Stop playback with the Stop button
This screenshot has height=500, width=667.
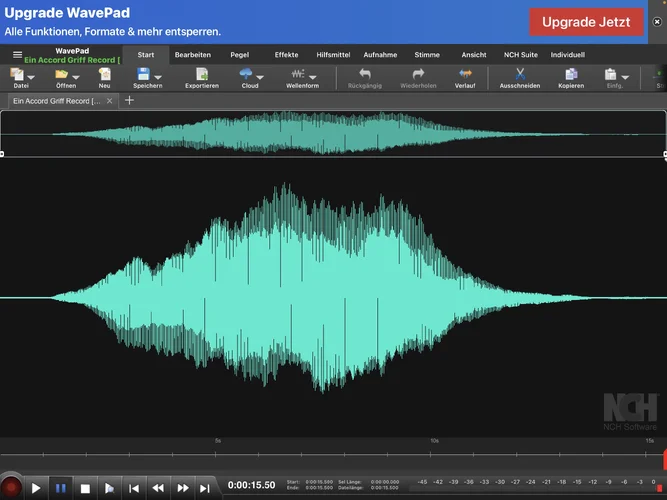click(86, 488)
